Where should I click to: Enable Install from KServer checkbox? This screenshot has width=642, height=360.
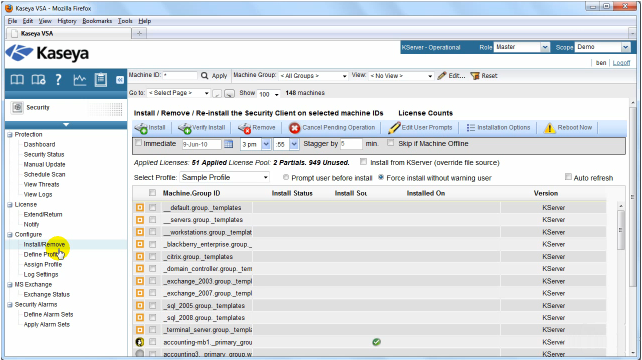[363, 162]
